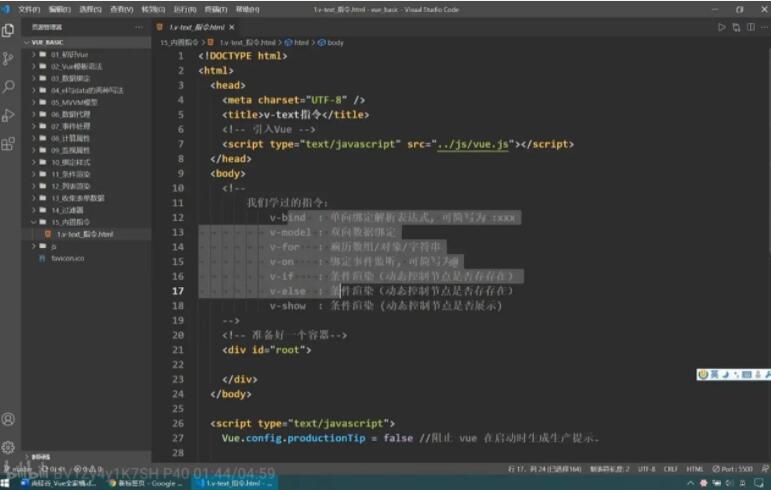Viewport: 771px width, 490px height.
Task: Click the CRLF line ending status entry
Action: 671,469
